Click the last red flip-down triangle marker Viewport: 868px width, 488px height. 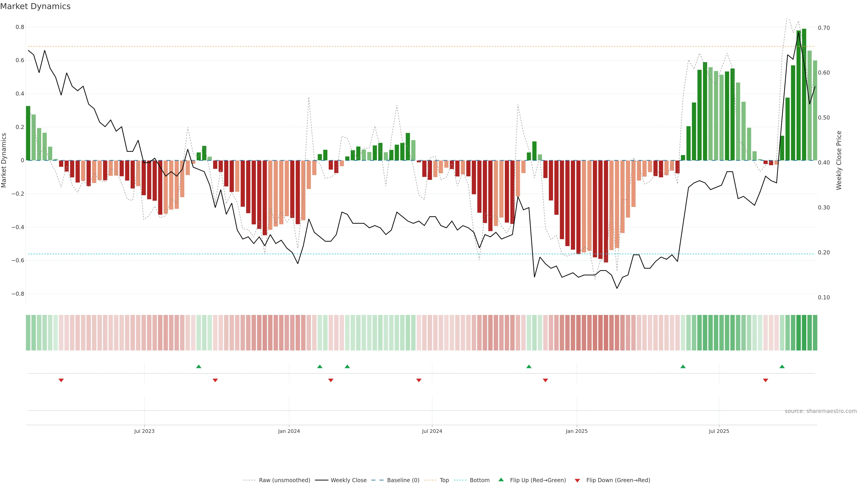pos(765,380)
